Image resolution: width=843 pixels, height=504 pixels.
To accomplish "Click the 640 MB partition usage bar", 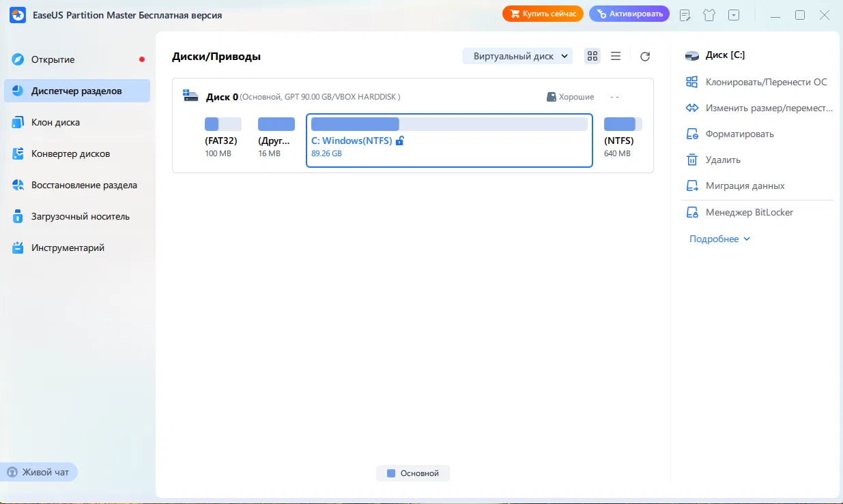I will (x=623, y=124).
